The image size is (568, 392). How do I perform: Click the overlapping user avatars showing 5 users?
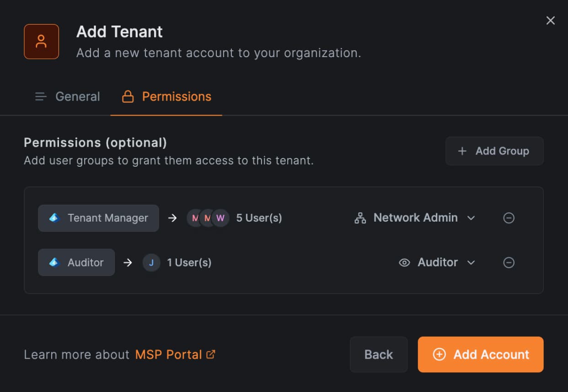click(x=208, y=218)
